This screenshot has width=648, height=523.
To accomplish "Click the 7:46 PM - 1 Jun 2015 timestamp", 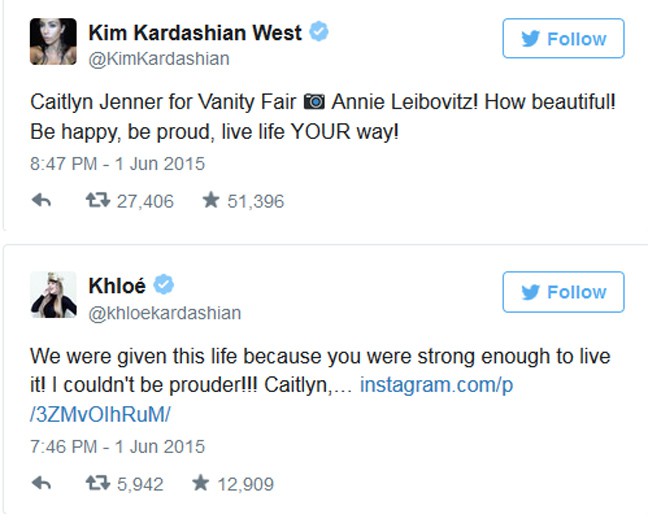I will (x=117, y=446).
